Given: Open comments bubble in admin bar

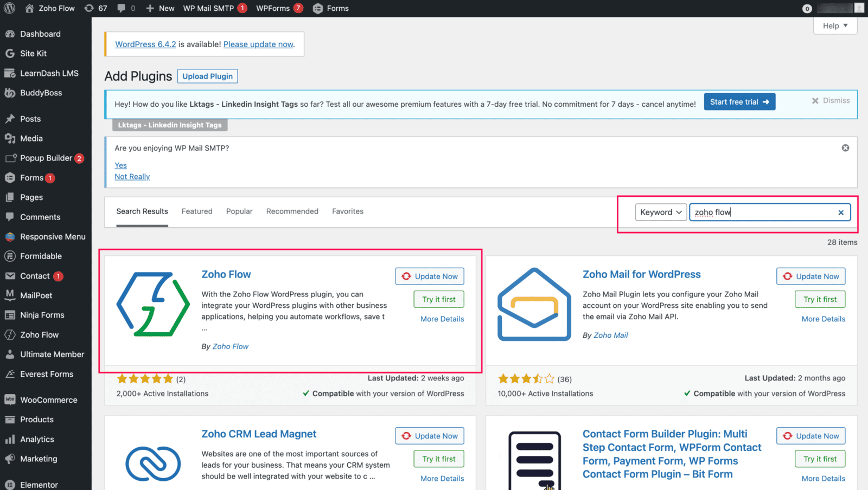Looking at the screenshot, I should pyautogui.click(x=122, y=8).
